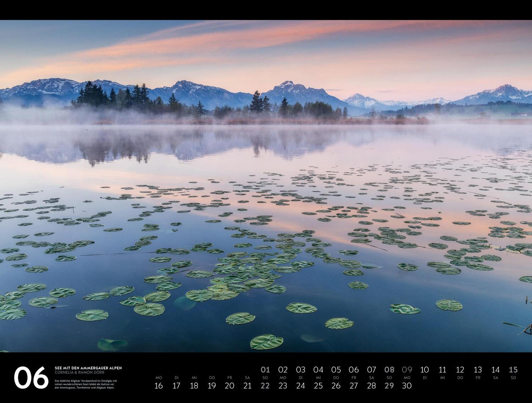532x403 pixels.
Task: Select date 02 in the calendar
Action: [x=283, y=370]
